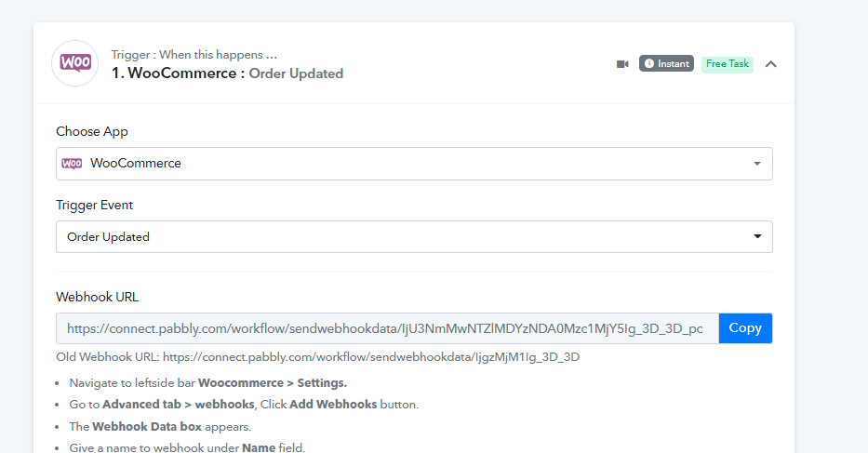Click instruction 'The Webhook Data box appears.'
The height and width of the screenshot is (453, 868).
pos(160,427)
